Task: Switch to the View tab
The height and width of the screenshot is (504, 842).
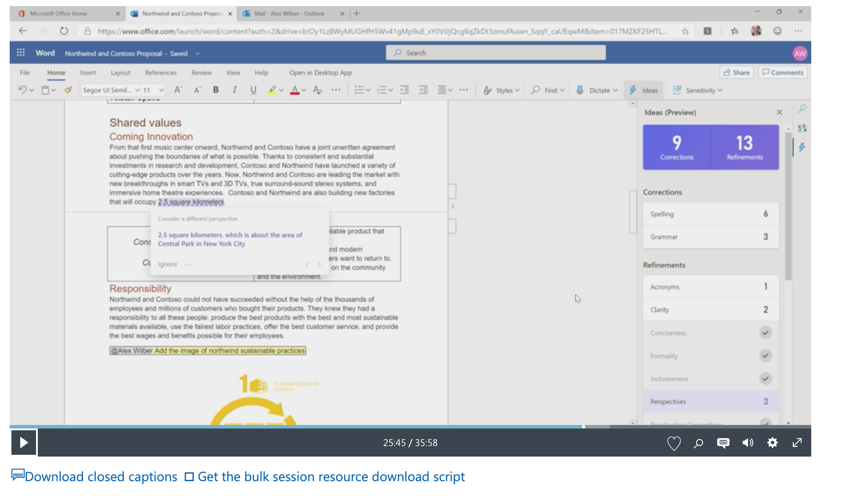Action: (233, 72)
